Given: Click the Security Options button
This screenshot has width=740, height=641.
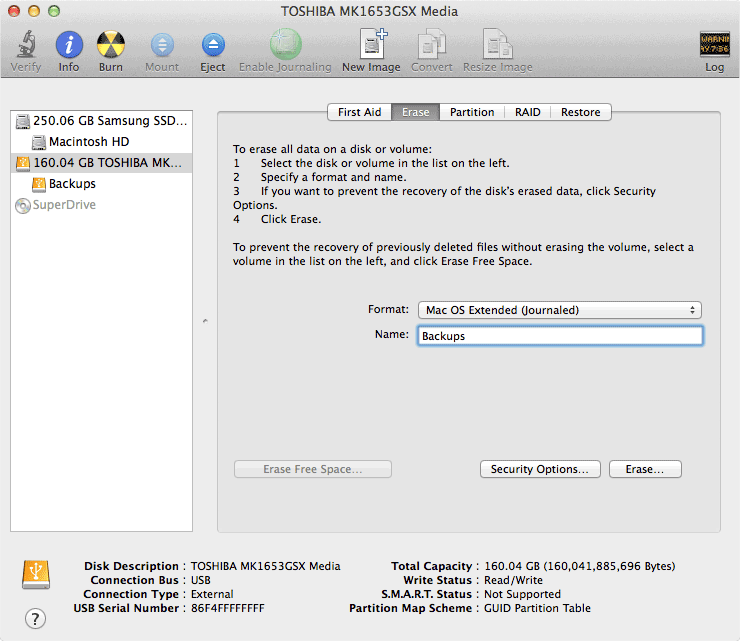Looking at the screenshot, I should click(x=541, y=469).
